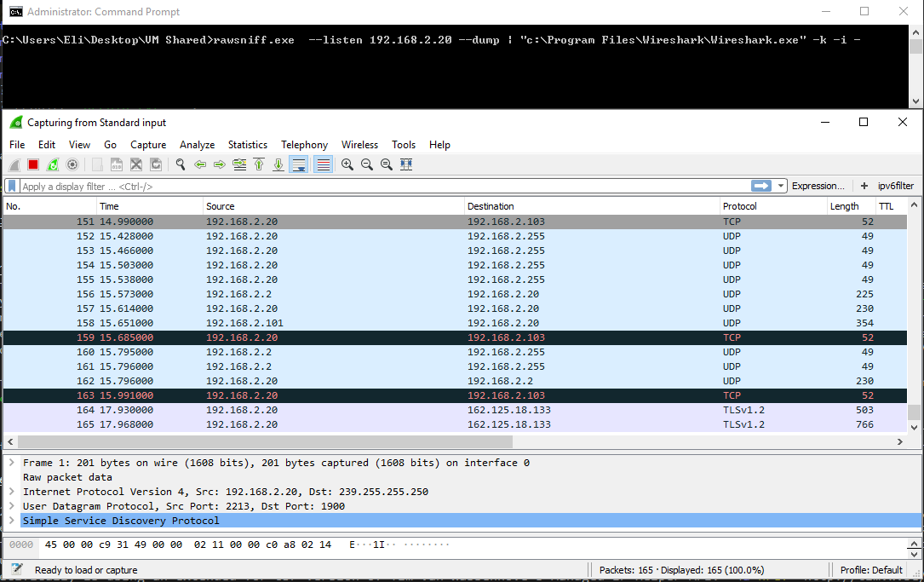Open the View menu
The width and height of the screenshot is (924, 582).
[79, 145]
